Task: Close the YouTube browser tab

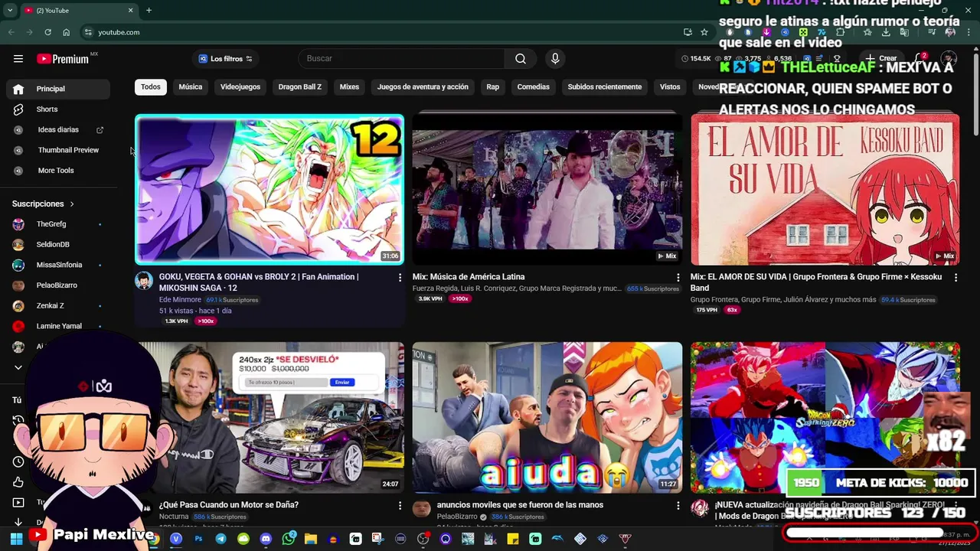Action: 130,10
